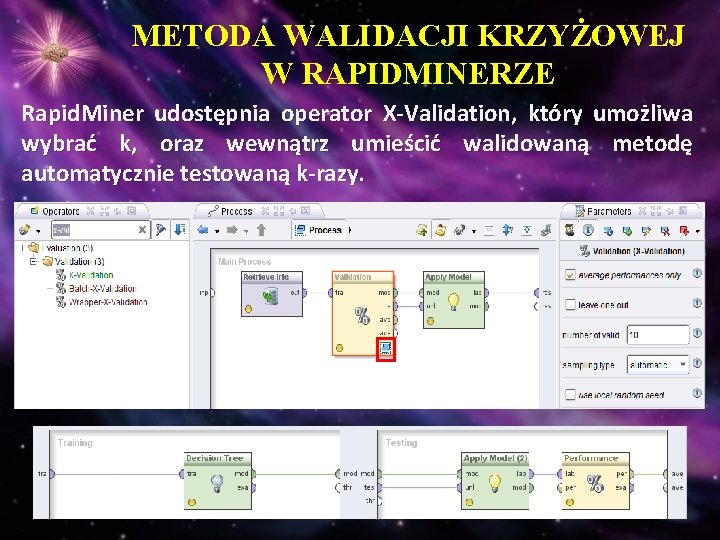Open the sampling type dropdown
This screenshot has height=540, width=720.
pos(658,365)
